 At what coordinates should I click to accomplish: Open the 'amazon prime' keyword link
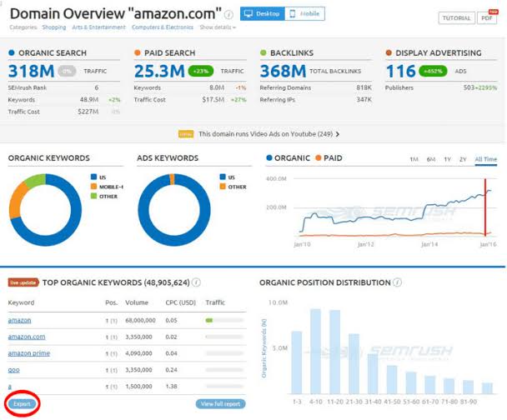tap(29, 353)
